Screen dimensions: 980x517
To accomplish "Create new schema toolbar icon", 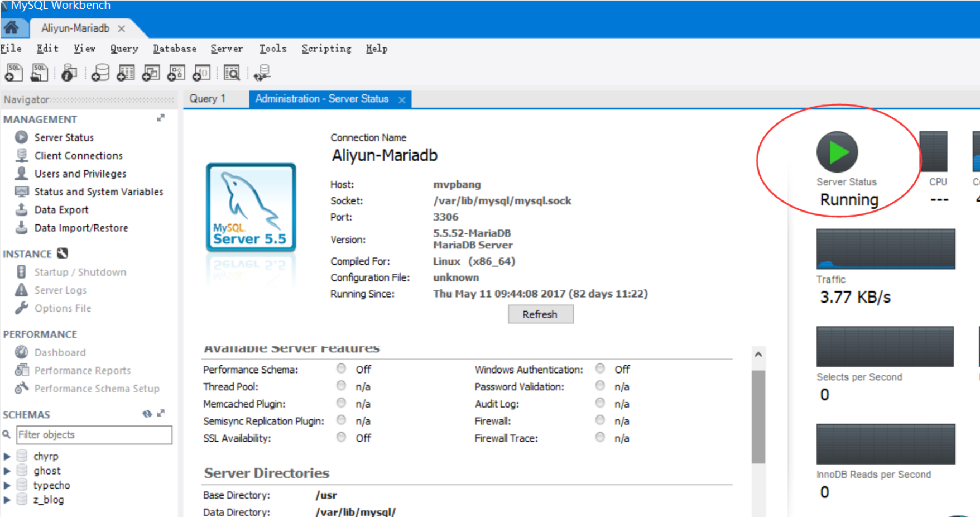I will point(100,73).
